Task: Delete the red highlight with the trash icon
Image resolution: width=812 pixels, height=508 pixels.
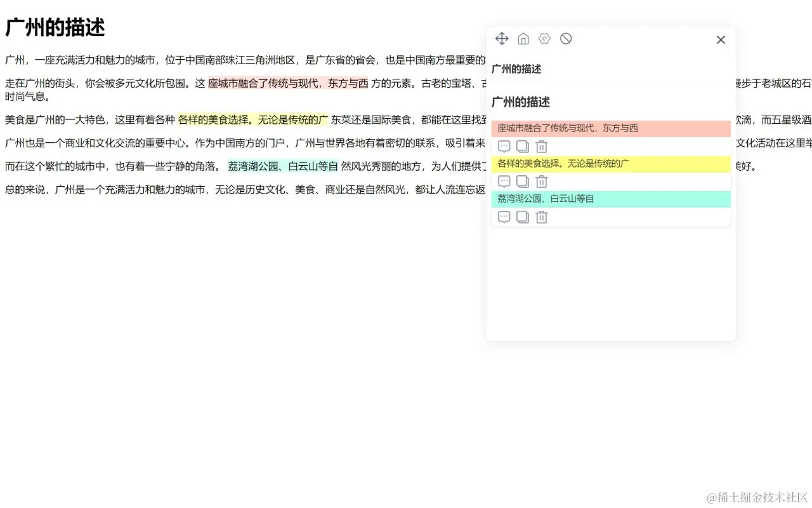Action: (x=541, y=146)
